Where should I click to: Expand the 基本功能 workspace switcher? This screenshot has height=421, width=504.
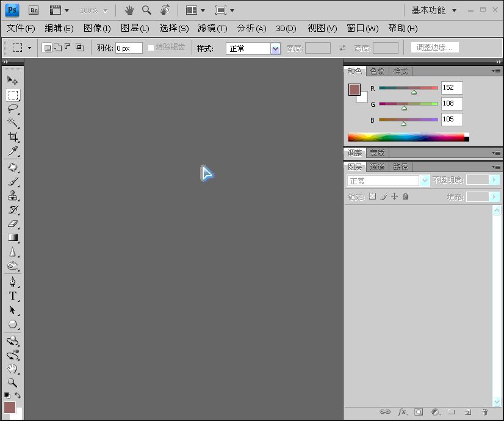434,10
